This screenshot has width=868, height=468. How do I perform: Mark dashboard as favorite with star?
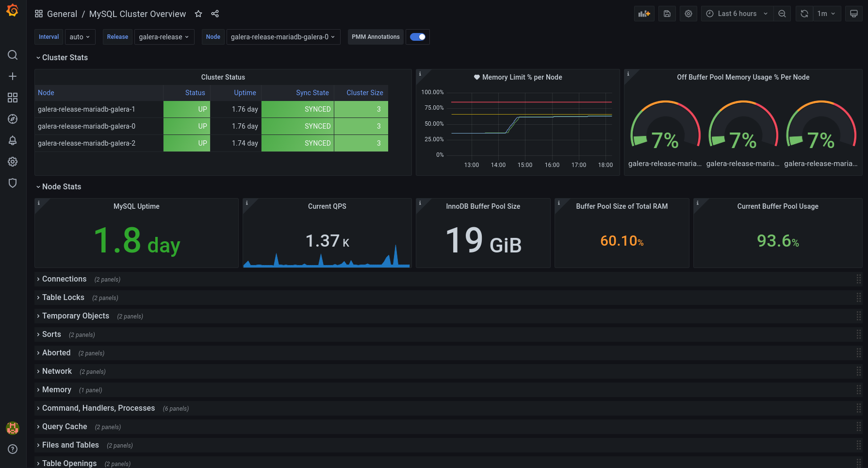(198, 14)
